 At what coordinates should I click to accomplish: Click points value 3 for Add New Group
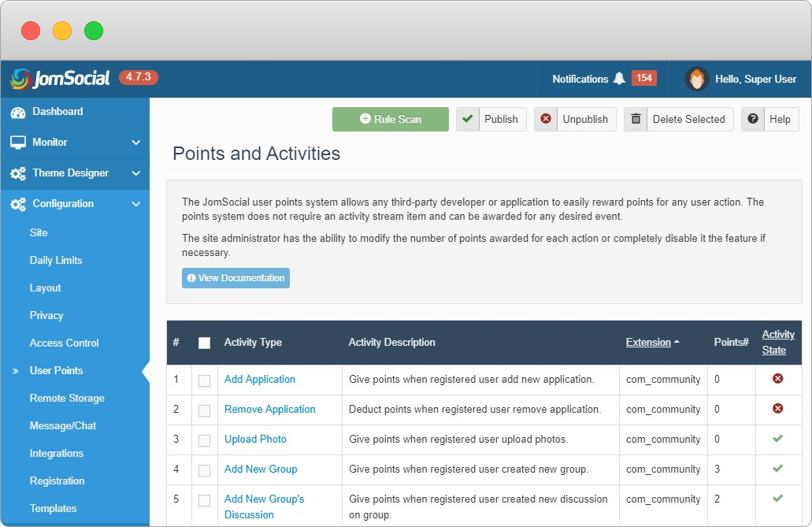coord(717,469)
